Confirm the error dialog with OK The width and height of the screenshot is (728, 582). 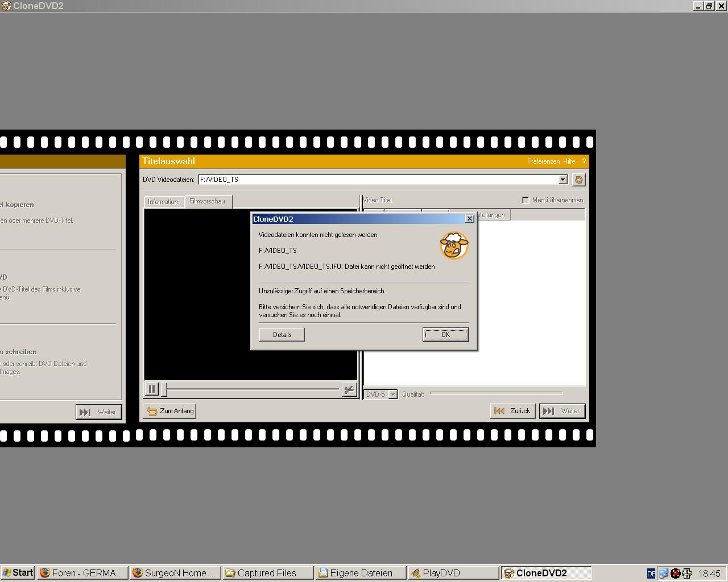pyautogui.click(x=445, y=335)
